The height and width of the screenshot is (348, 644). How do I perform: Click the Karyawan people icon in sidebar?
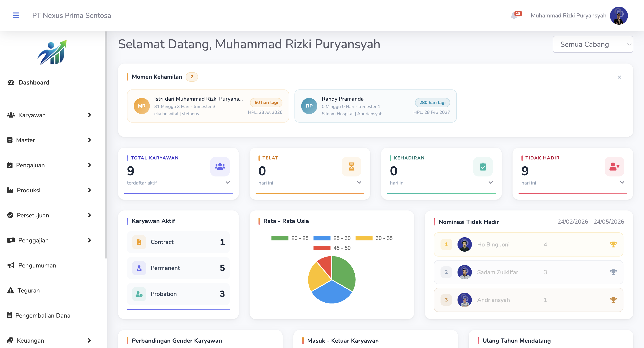(x=11, y=115)
